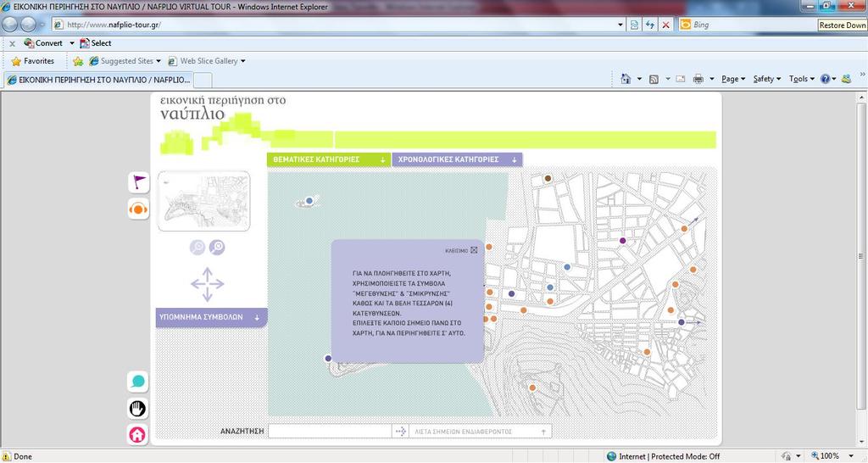Open the Help question mark icon
This screenshot has height=463, width=868.
pyautogui.click(x=826, y=79)
